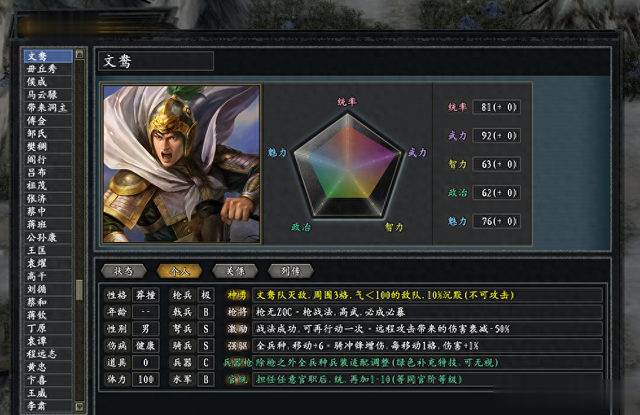Switch to the 关系 tab
Image resolution: width=640 pixels, height=415 pixels.
click(x=235, y=271)
